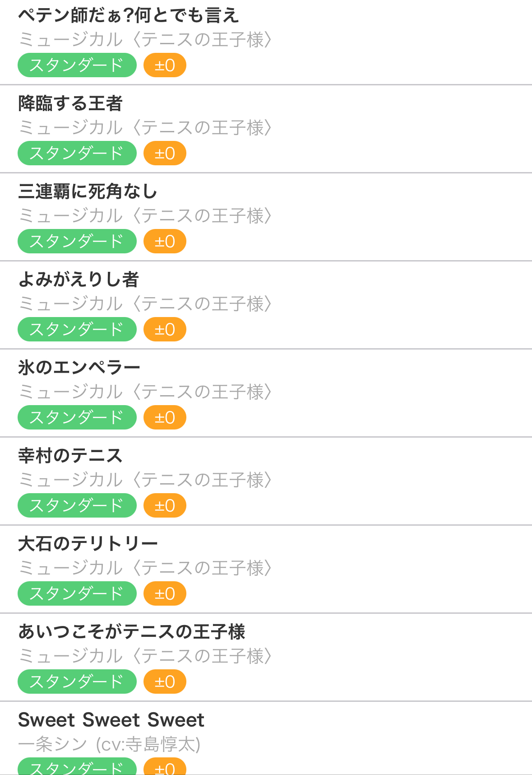Tap the スタンダード badge under 大石のテリトリー
Image resolution: width=532 pixels, height=775 pixels.
(77, 593)
